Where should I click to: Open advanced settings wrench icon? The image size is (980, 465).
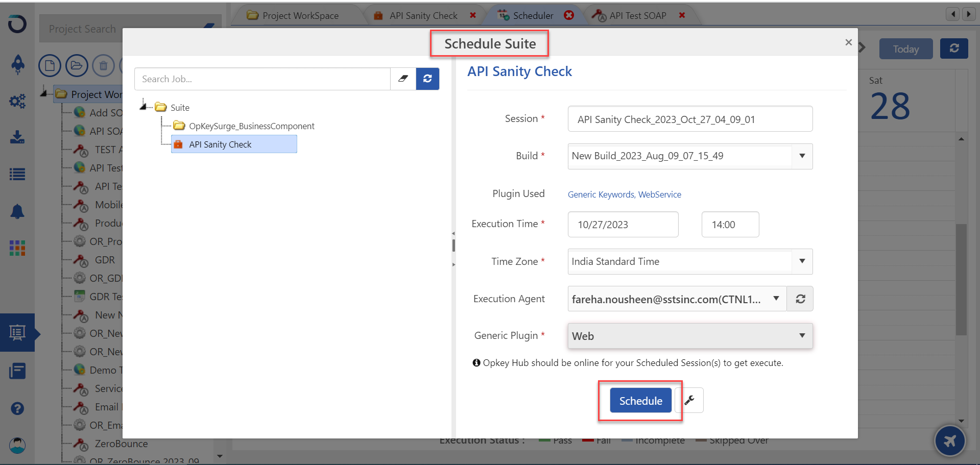click(689, 401)
